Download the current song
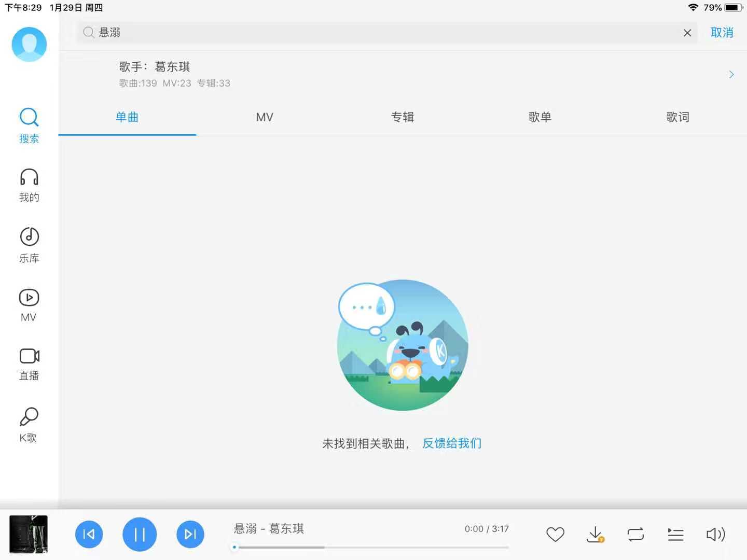 pos(595,534)
